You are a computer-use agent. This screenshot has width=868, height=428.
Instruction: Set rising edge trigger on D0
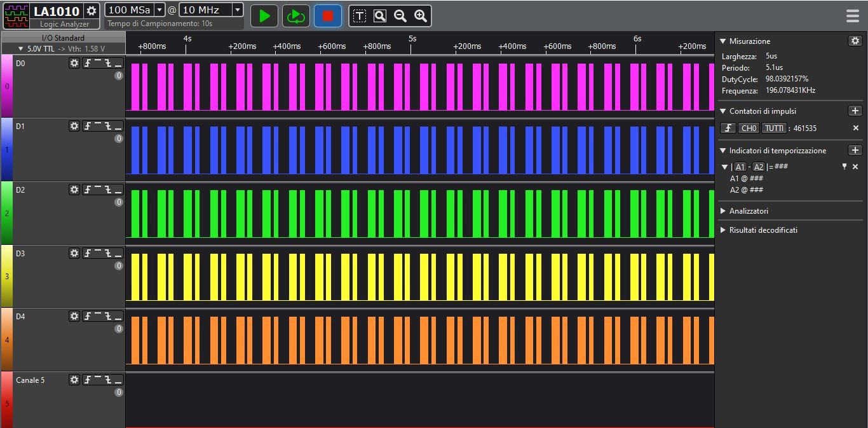tap(88, 63)
